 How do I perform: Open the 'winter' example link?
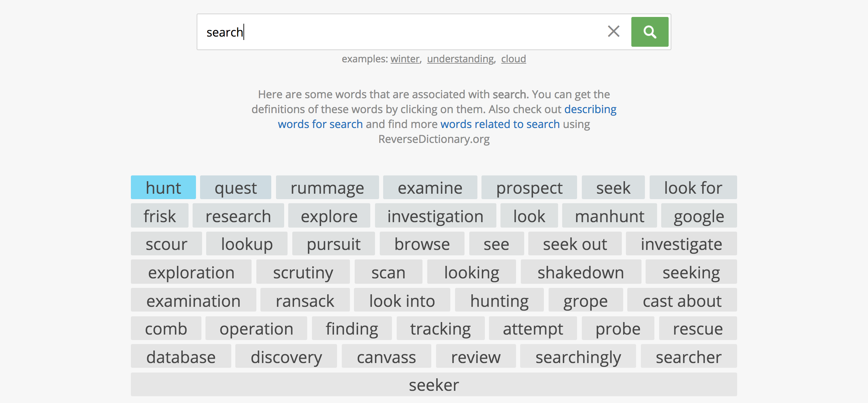click(405, 59)
